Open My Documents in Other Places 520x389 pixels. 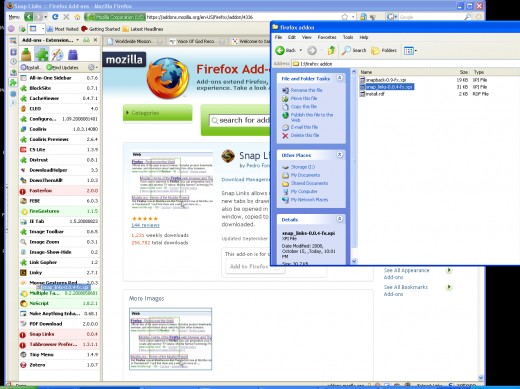pos(301,175)
